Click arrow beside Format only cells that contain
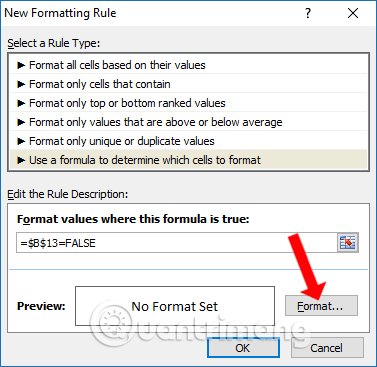The height and width of the screenshot is (367, 377). (x=21, y=84)
